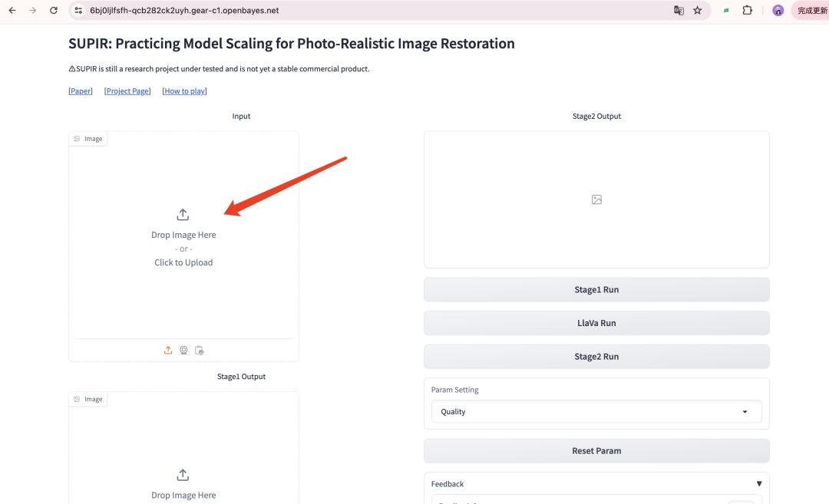829x504 pixels.
Task: Start Stage2 Run
Action: pyautogui.click(x=596, y=357)
